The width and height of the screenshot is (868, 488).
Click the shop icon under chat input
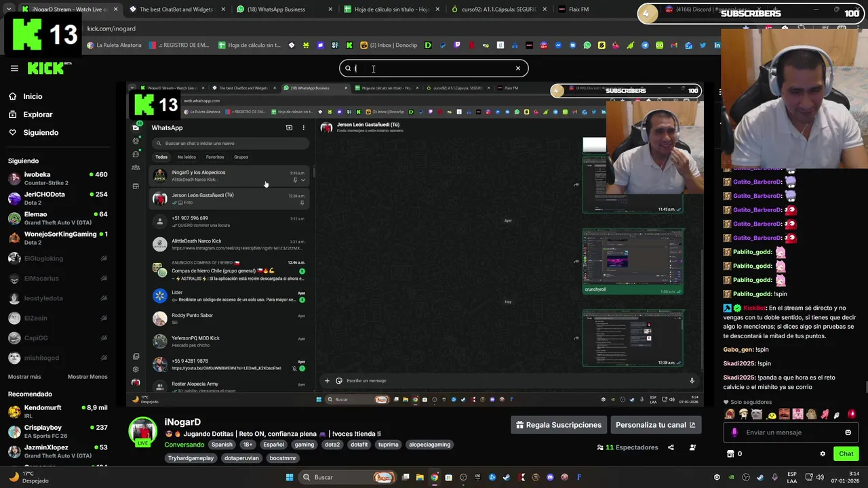(x=730, y=454)
